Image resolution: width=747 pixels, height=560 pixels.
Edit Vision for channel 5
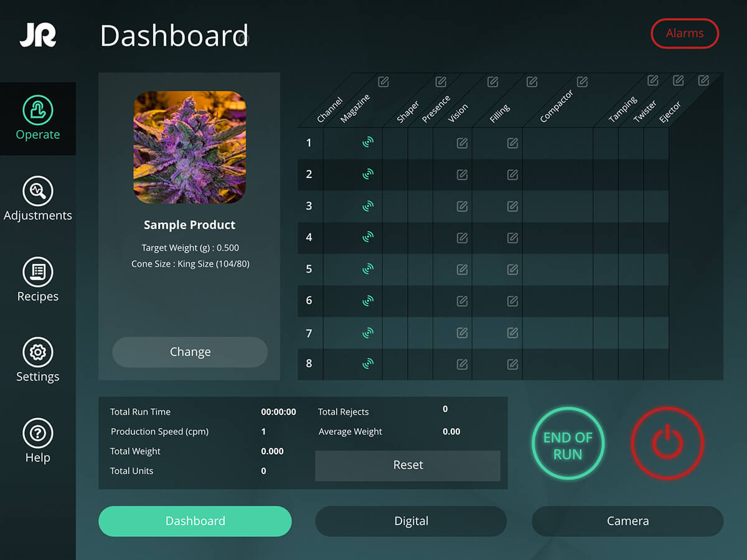(463, 269)
